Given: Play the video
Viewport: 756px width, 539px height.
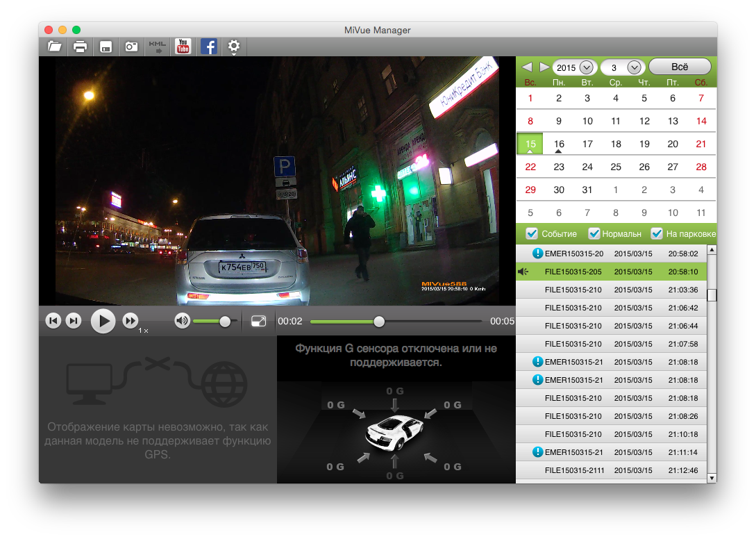Looking at the screenshot, I should [103, 321].
